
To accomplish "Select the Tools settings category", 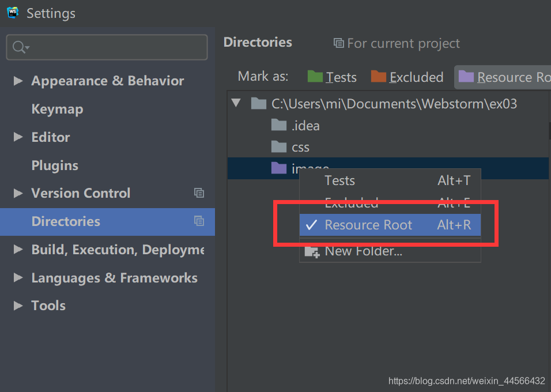I will point(48,306).
